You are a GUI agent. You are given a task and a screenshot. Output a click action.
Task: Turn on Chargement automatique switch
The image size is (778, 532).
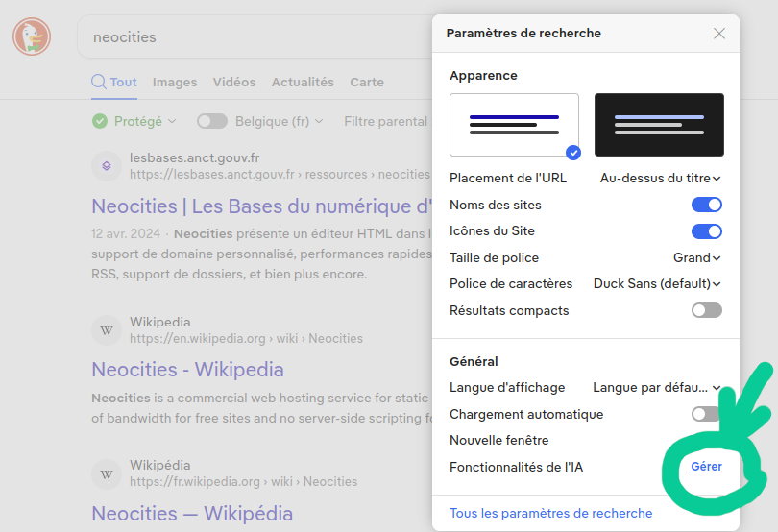(x=705, y=414)
